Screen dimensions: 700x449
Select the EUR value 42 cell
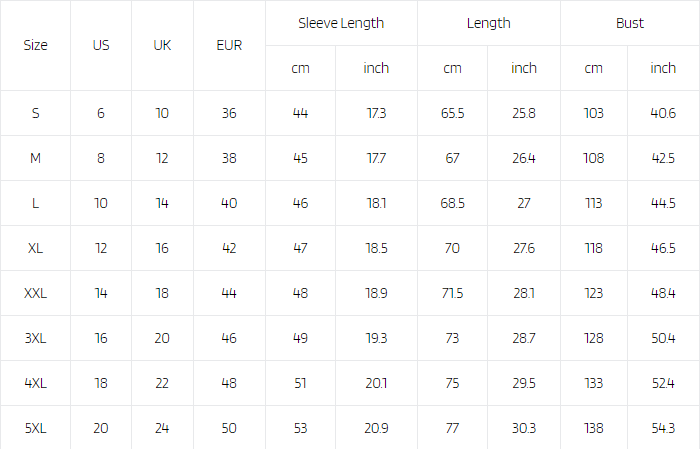tap(229, 248)
